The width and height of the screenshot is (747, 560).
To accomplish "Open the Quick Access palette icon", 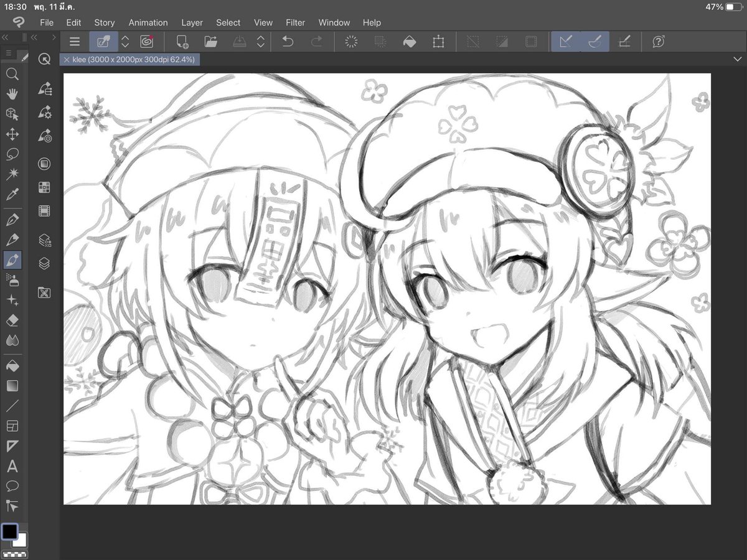I will point(44,59).
